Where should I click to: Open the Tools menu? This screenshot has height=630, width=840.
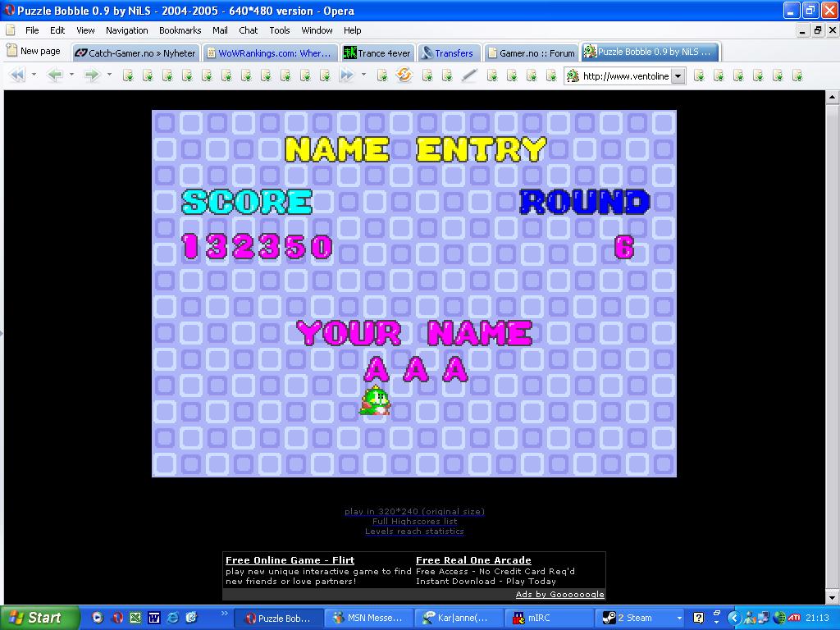point(279,30)
